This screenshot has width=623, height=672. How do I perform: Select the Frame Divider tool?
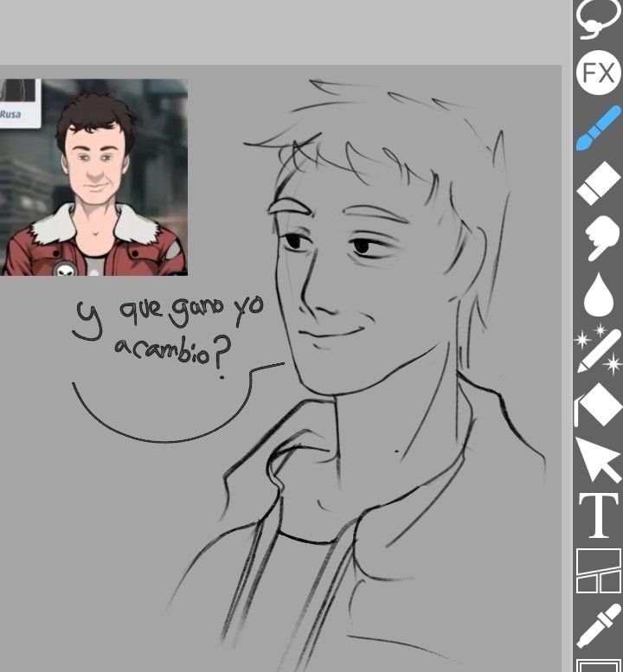(599, 571)
